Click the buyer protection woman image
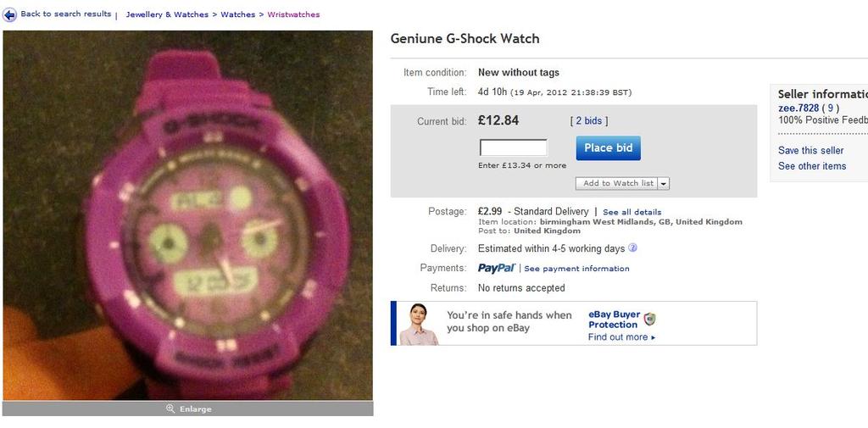 tap(419, 324)
